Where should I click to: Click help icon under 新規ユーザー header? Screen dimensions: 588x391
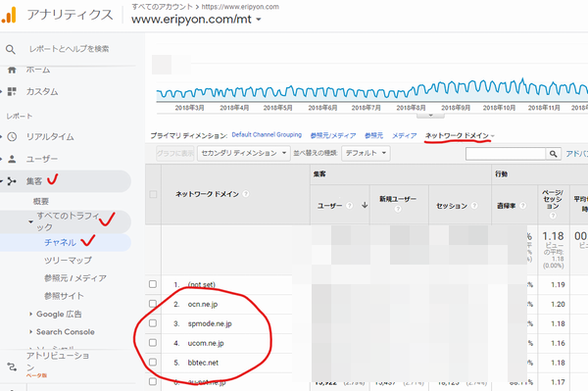tap(398, 209)
